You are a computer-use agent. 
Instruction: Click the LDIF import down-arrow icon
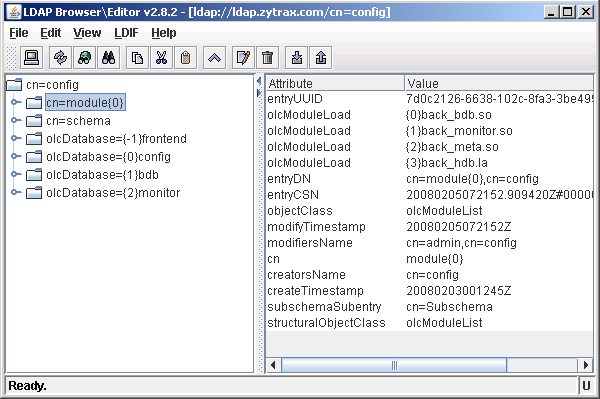pyautogui.click(x=297, y=58)
